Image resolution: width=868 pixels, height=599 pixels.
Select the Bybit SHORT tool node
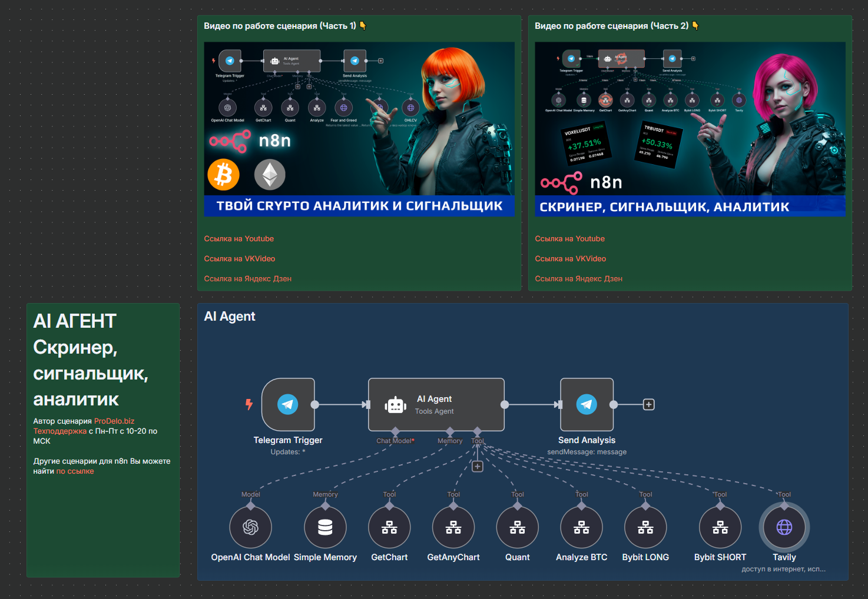720,527
